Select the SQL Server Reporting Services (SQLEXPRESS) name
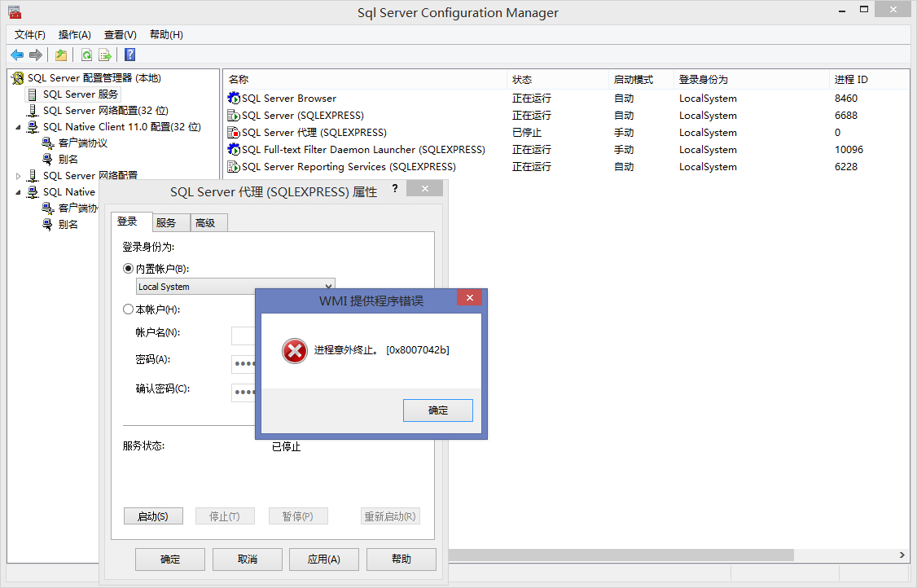The height and width of the screenshot is (588, 917). tap(349, 167)
